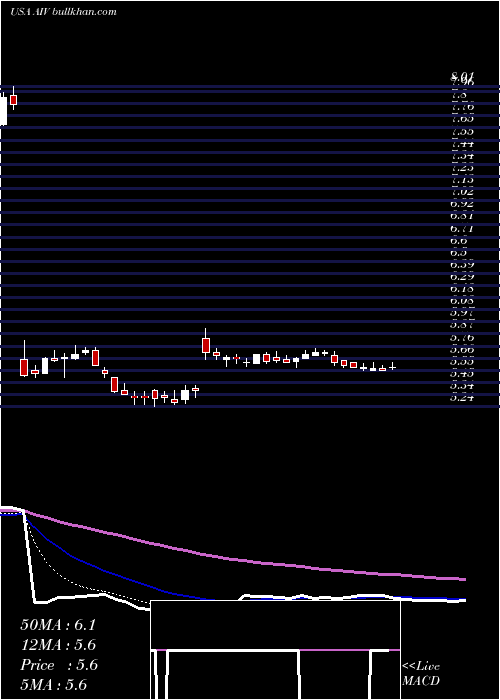Click the 5.34 price axis label
Screen dimensions: 500x700
[x=462, y=385]
